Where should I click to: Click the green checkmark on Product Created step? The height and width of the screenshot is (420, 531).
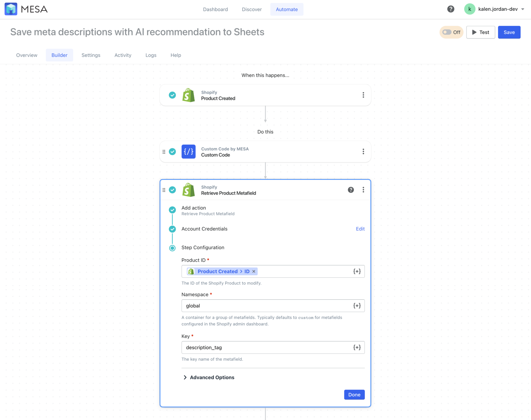tap(172, 95)
